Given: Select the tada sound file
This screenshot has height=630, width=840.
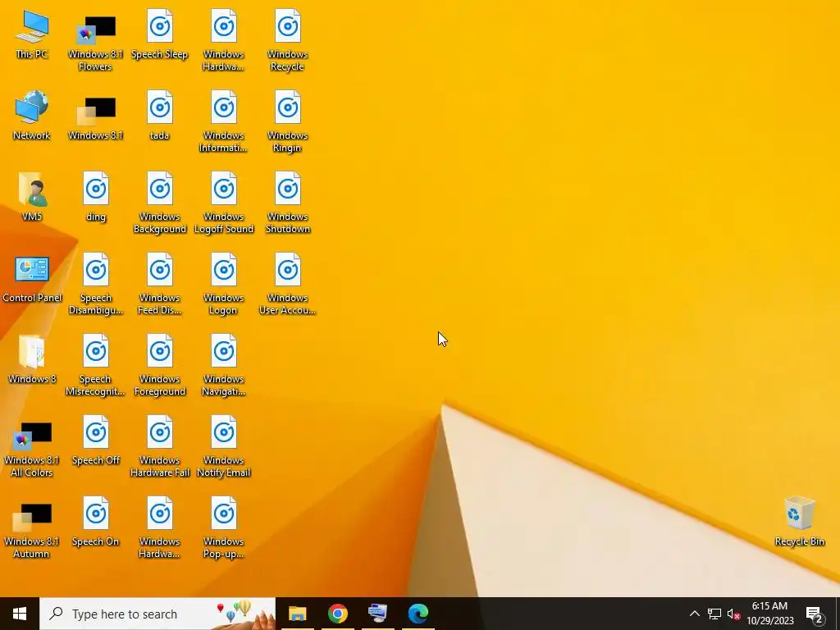Looking at the screenshot, I should pyautogui.click(x=160, y=116).
